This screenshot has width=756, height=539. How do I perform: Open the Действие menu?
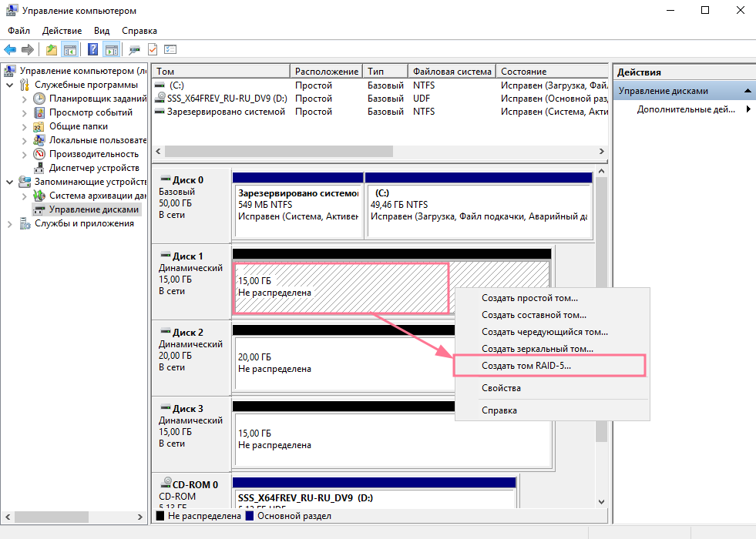pos(62,31)
